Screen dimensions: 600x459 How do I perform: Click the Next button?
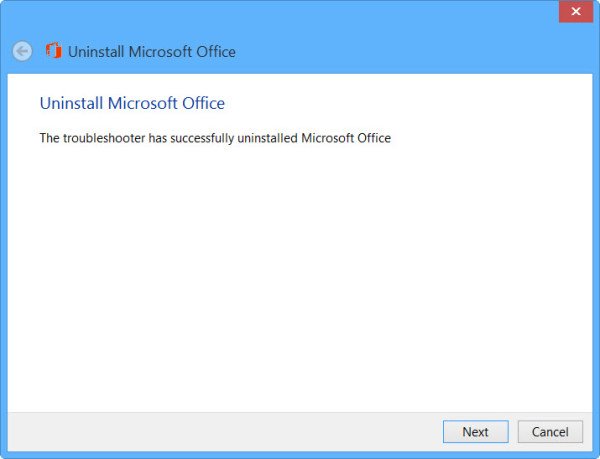476,432
